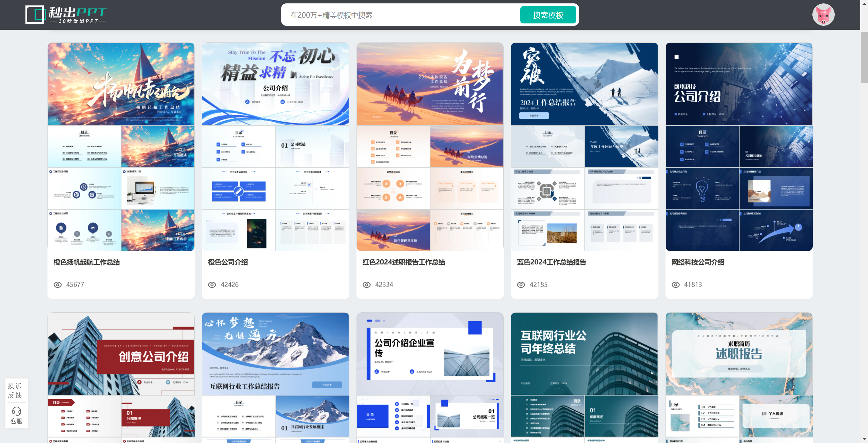The width and height of the screenshot is (868, 443).
Task: Open the pig user avatar menu
Action: click(x=823, y=15)
